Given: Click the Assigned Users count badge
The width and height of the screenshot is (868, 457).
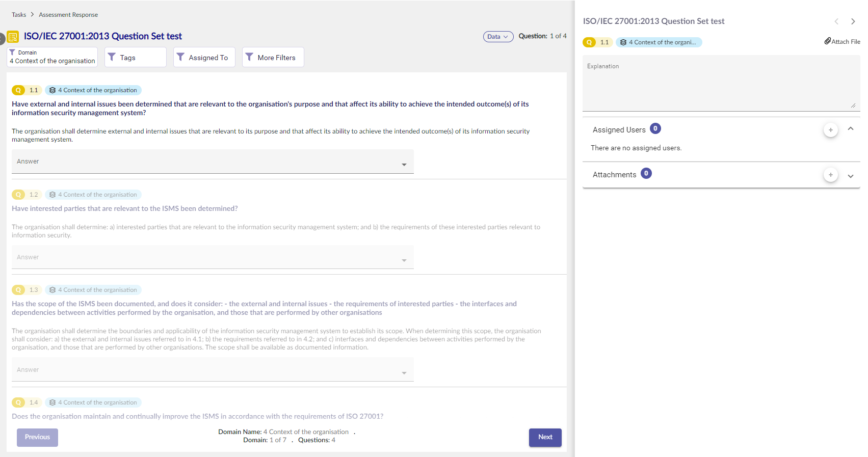Looking at the screenshot, I should coord(655,128).
